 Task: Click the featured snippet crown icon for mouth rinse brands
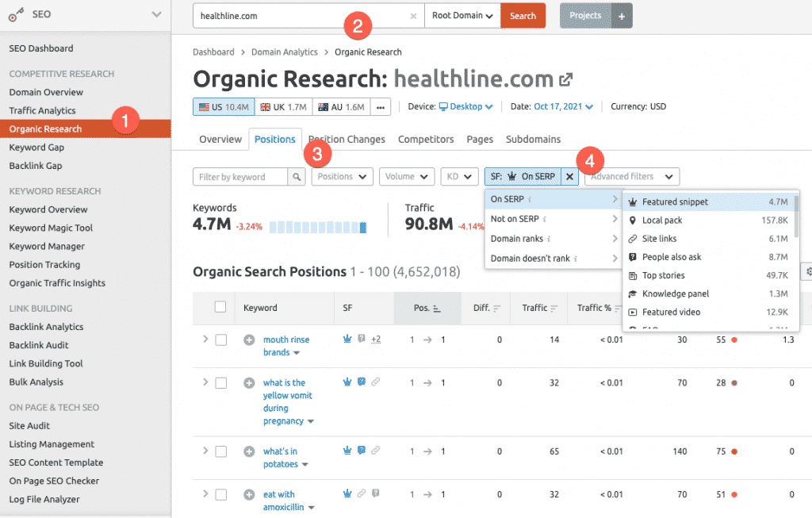click(347, 338)
